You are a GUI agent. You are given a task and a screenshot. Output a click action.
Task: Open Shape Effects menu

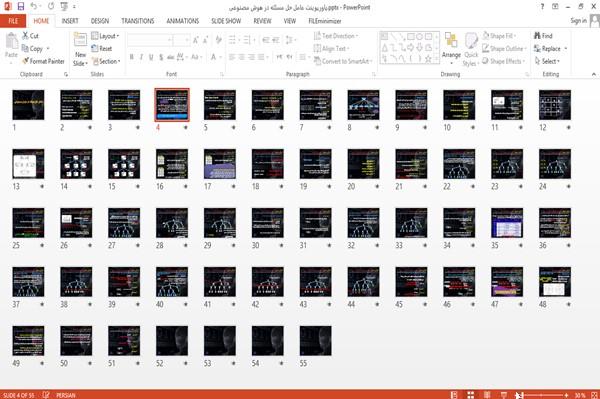(503, 61)
